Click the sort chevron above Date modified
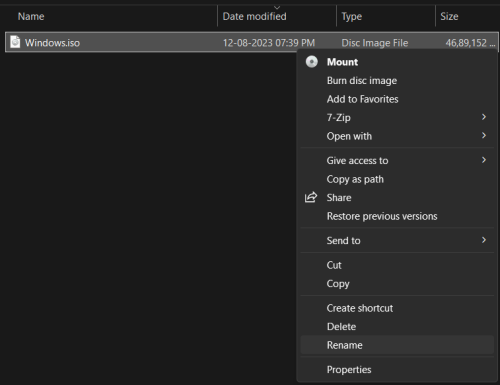This screenshot has height=385, width=500. coord(277,7)
